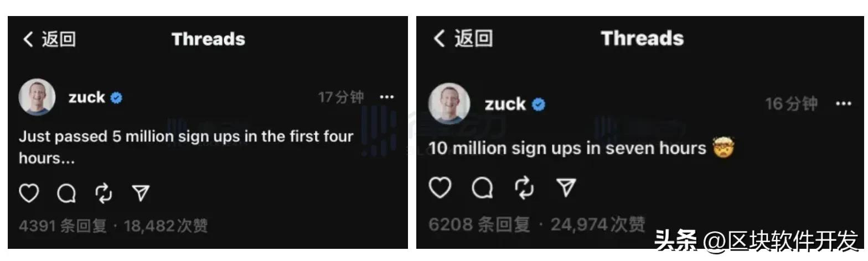Image resolution: width=868 pixels, height=261 pixels.
Task: Repost the 5 million sign ups post
Action: [x=104, y=193]
